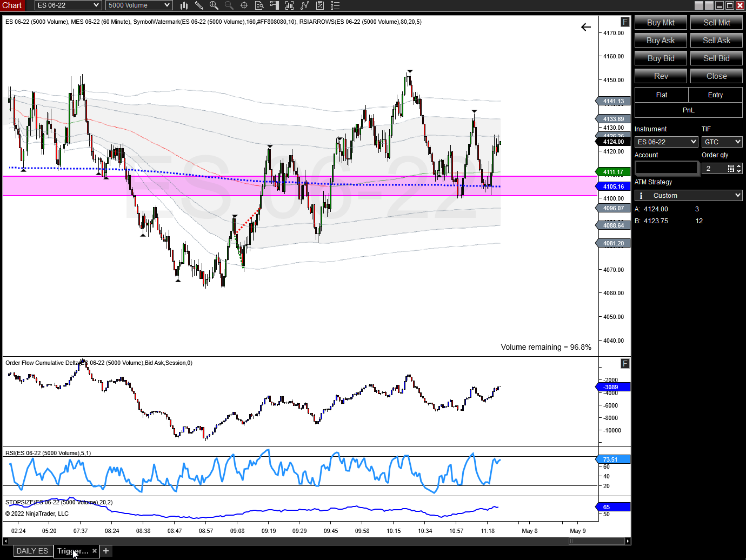Close the Trigger chart tab
The height and width of the screenshot is (560, 746).
[95, 551]
